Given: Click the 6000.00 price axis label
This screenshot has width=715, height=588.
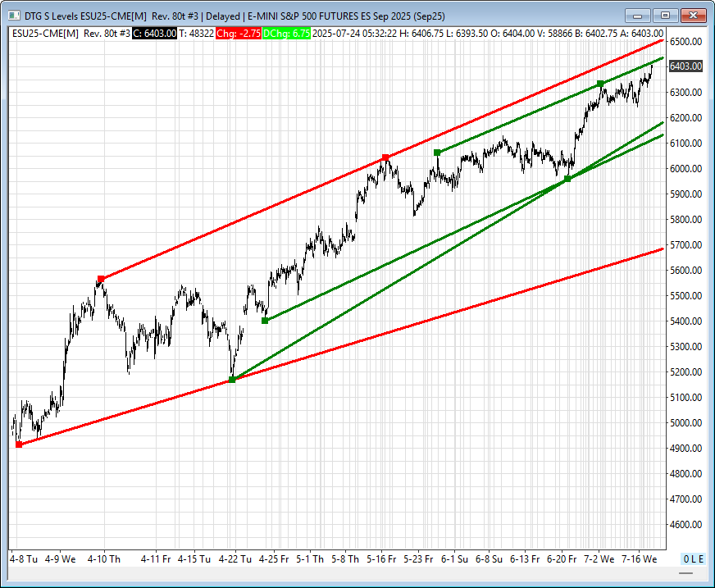Looking at the screenshot, I should point(685,169).
